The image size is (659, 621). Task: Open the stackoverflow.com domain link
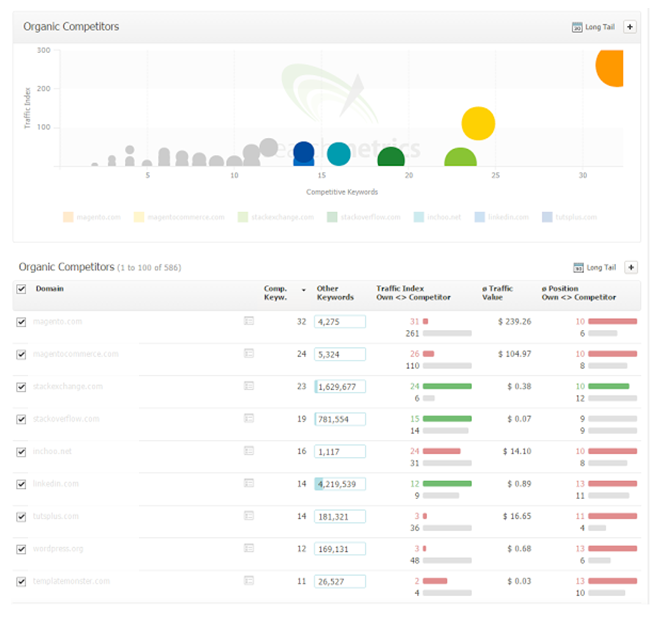pos(66,418)
